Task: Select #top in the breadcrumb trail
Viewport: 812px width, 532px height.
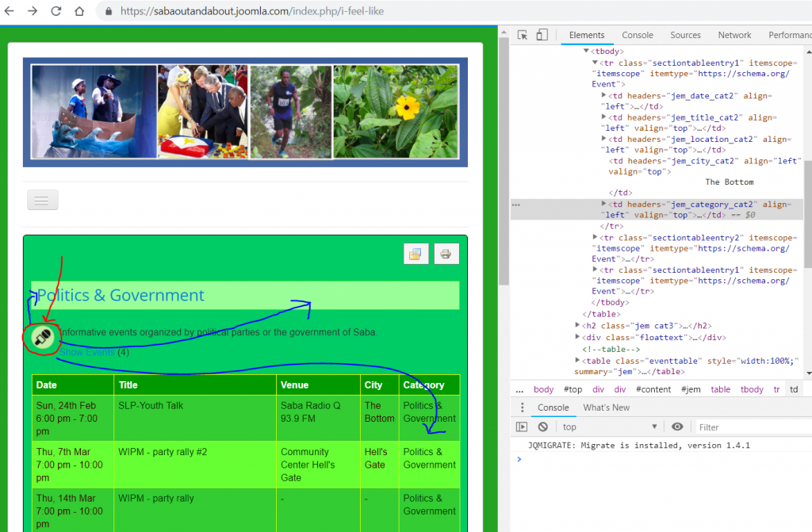Action: [x=573, y=389]
